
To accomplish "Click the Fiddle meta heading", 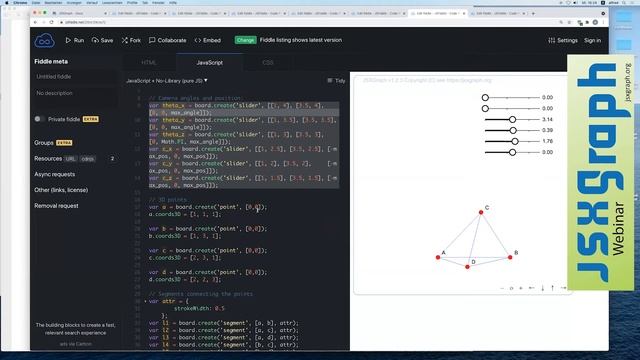I will [51, 62].
